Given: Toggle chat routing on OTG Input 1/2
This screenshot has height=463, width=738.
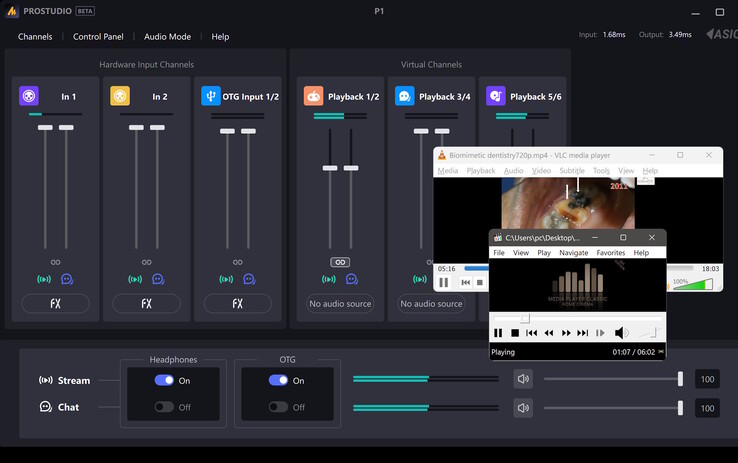Looking at the screenshot, I should 249,279.
